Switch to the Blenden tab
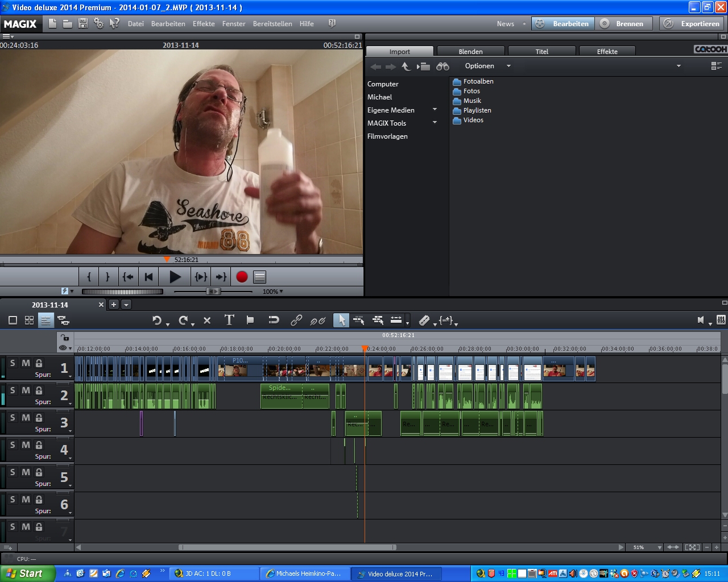 coord(470,51)
